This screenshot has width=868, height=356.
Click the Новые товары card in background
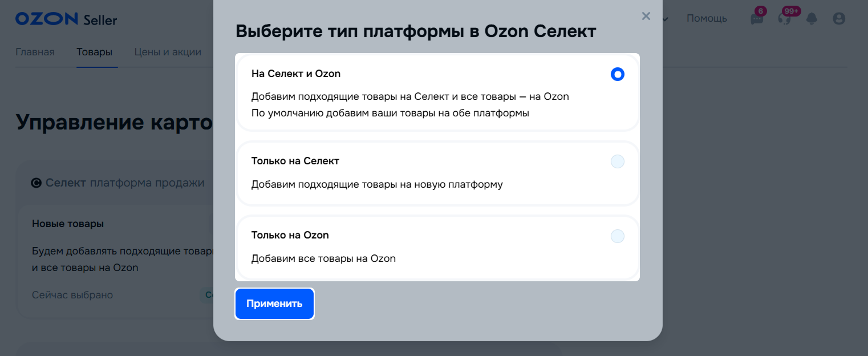pyautogui.click(x=68, y=224)
